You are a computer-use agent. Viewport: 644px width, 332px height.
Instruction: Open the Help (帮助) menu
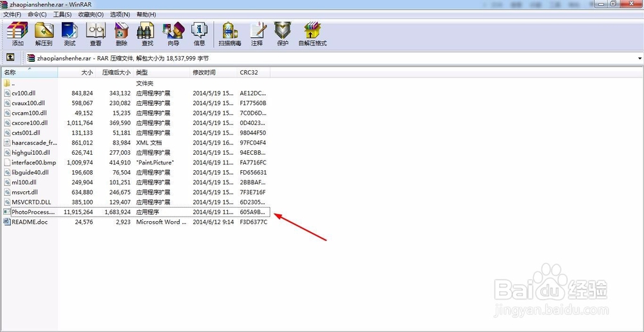pos(146,14)
